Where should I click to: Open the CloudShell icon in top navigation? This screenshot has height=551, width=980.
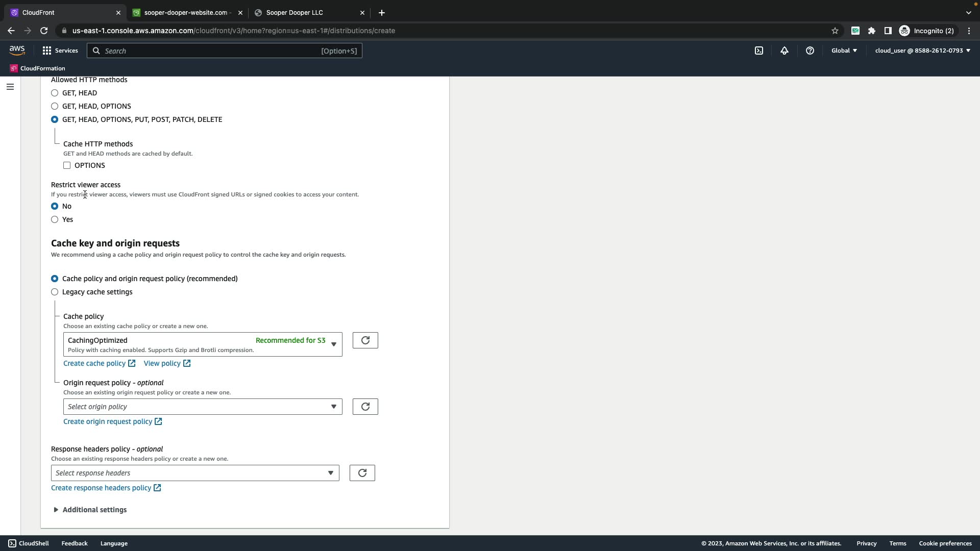pos(759,51)
